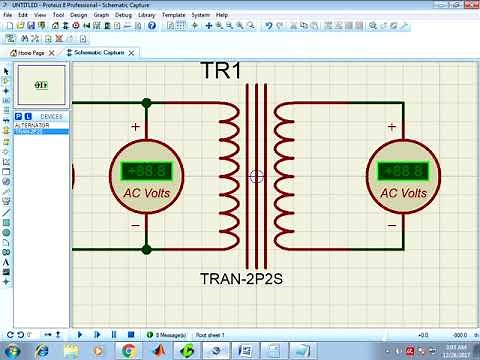
Task: Click the blue L library button
Action: point(28,116)
